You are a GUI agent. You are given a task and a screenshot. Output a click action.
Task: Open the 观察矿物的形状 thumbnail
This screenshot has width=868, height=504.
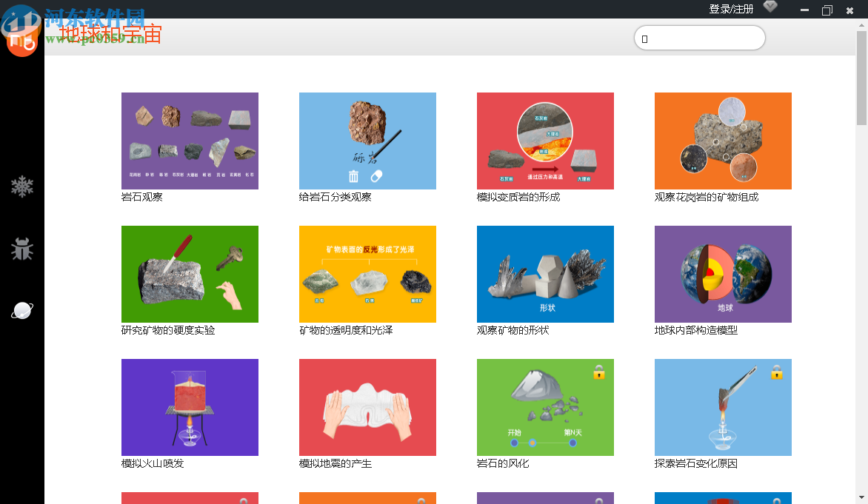click(x=545, y=274)
